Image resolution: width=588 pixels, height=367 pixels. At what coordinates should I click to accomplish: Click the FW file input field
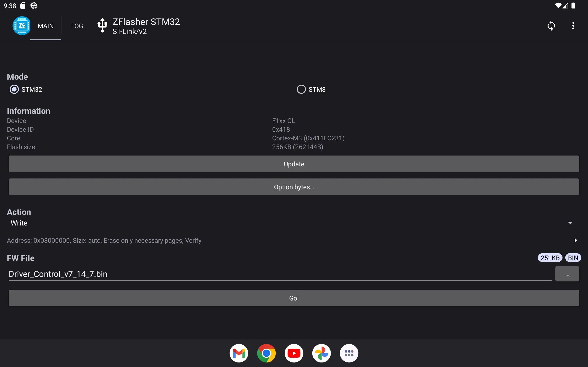(279, 274)
